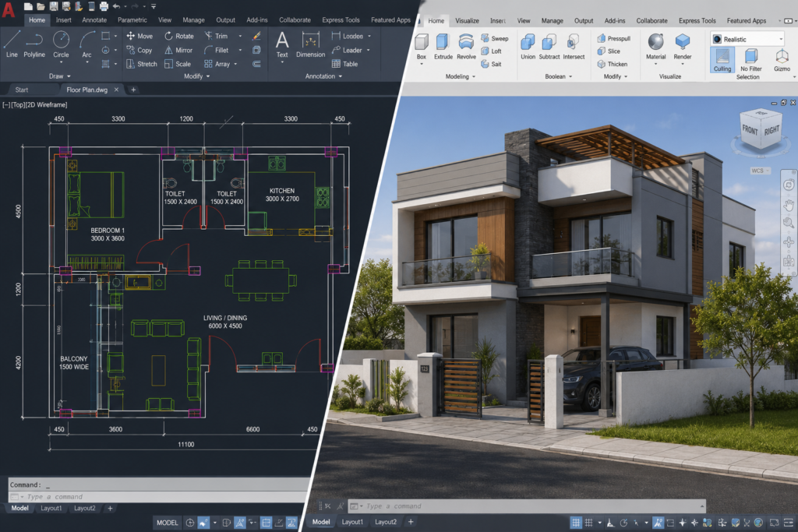Choose the Sweep tool

coord(495,38)
